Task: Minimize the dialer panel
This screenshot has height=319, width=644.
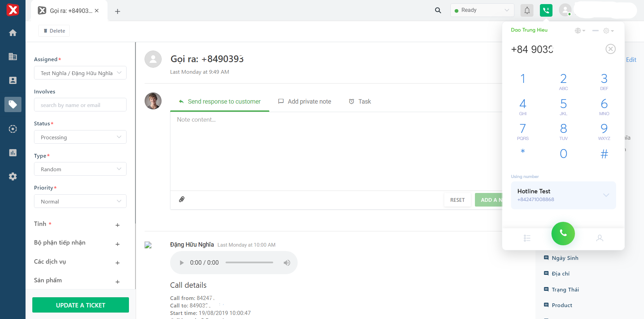Action: coord(595,31)
